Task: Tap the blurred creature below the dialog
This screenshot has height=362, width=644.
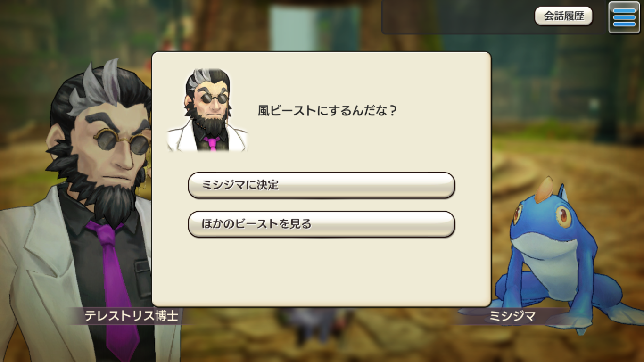Action: click(x=311, y=325)
